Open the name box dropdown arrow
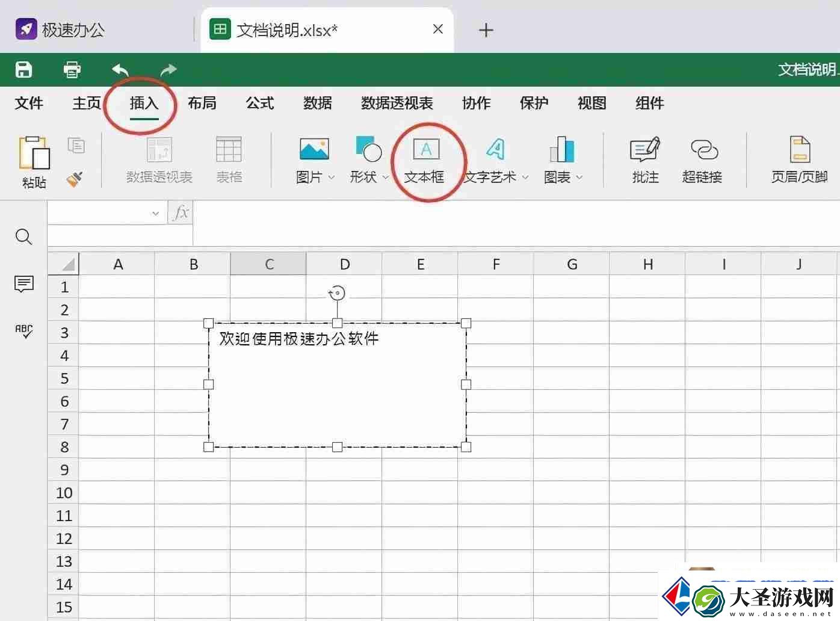 (156, 213)
